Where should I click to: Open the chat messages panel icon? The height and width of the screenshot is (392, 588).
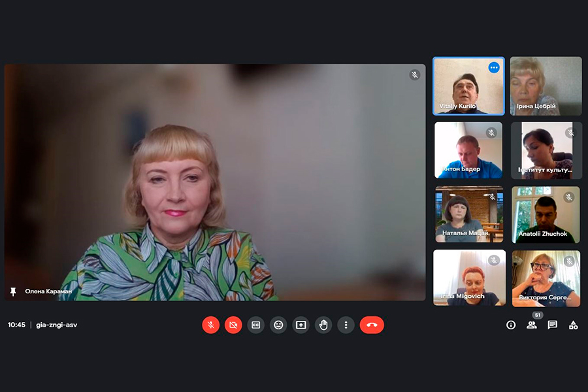[552, 325]
